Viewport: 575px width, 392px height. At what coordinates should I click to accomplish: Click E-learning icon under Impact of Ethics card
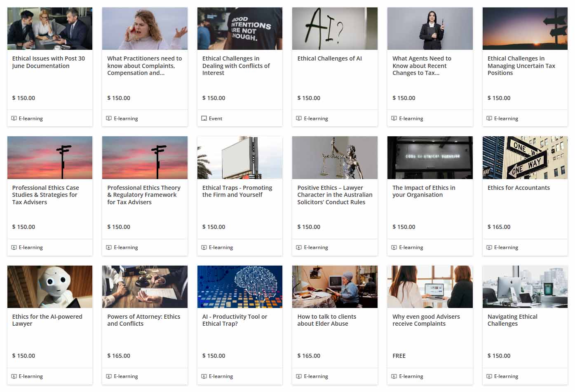(394, 247)
